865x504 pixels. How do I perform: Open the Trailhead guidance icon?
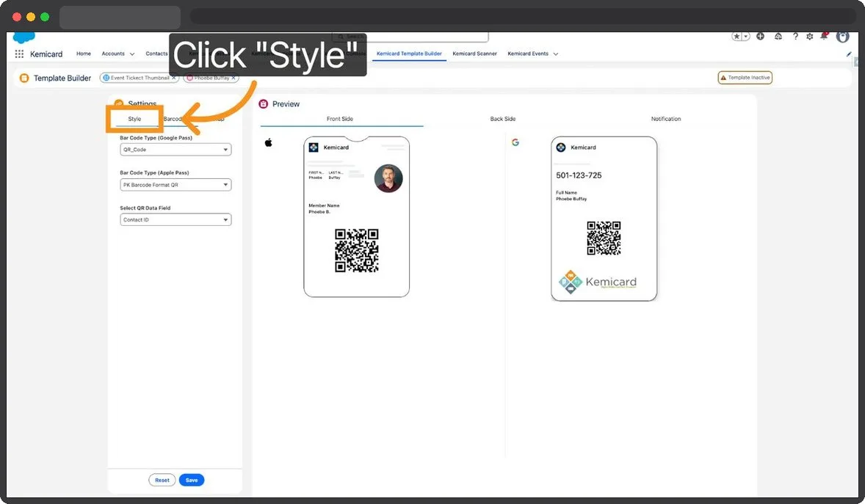click(778, 37)
